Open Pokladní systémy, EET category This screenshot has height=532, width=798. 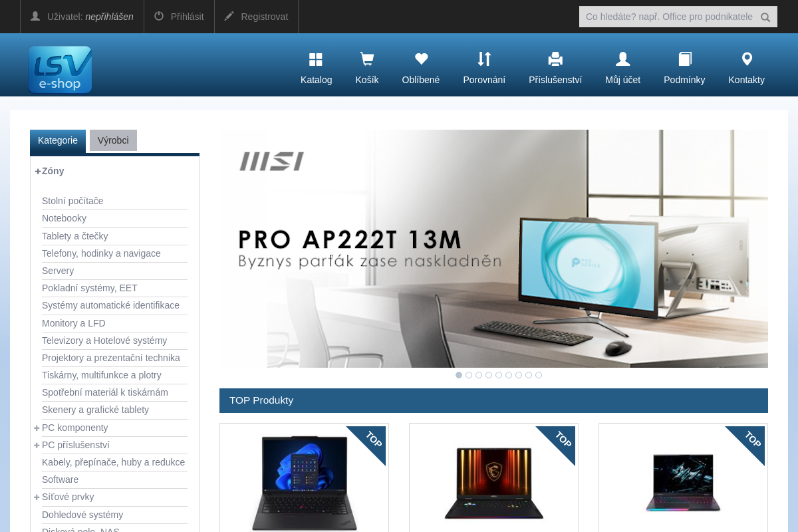pyautogui.click(x=90, y=288)
